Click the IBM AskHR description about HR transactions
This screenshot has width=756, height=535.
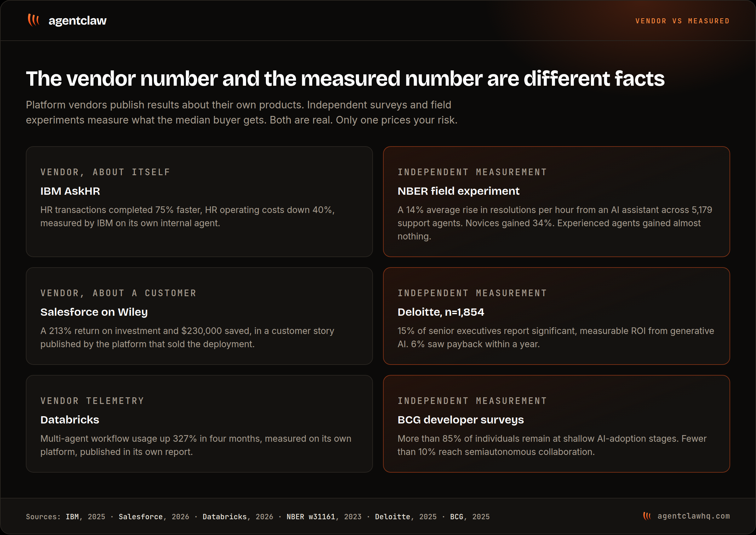pos(187,216)
